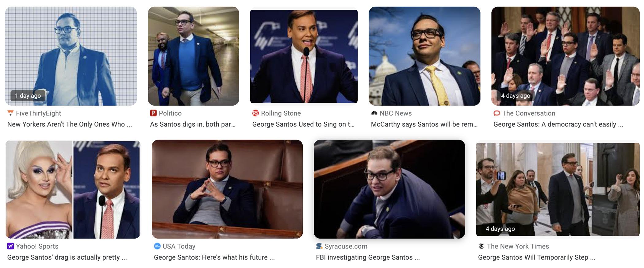This screenshot has height=268, width=644.
Task: Open 'McCarthy says Santos will be rem…' headline
Action: 424,124
